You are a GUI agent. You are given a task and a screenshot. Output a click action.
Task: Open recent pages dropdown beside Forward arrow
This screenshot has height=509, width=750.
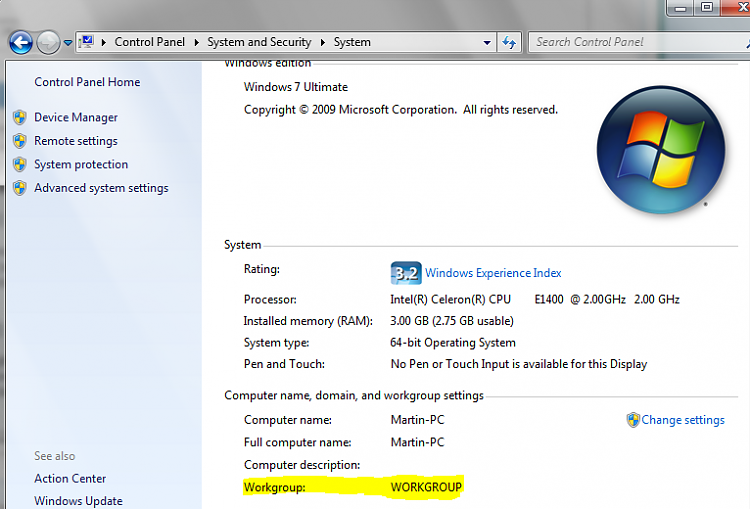68,43
